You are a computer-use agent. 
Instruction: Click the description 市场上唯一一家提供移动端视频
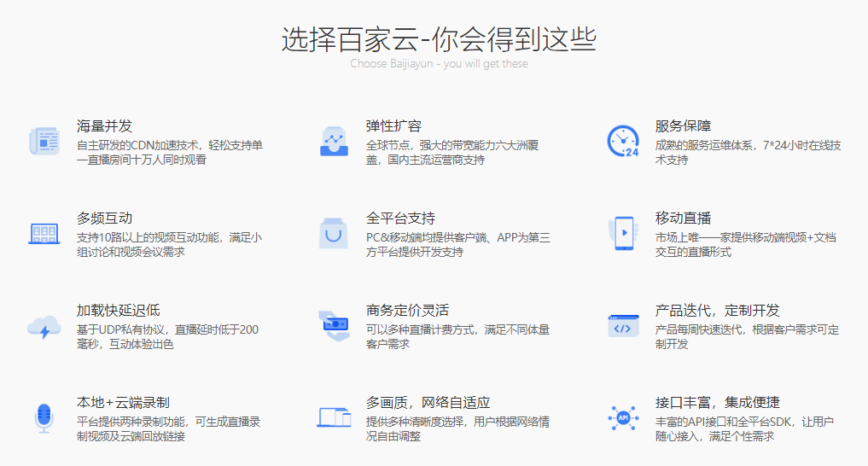point(746,245)
